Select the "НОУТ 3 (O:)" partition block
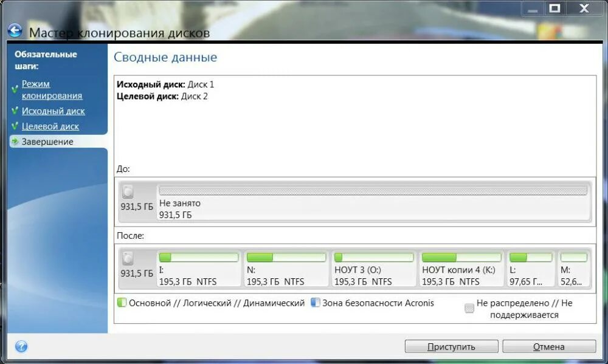 coord(374,267)
